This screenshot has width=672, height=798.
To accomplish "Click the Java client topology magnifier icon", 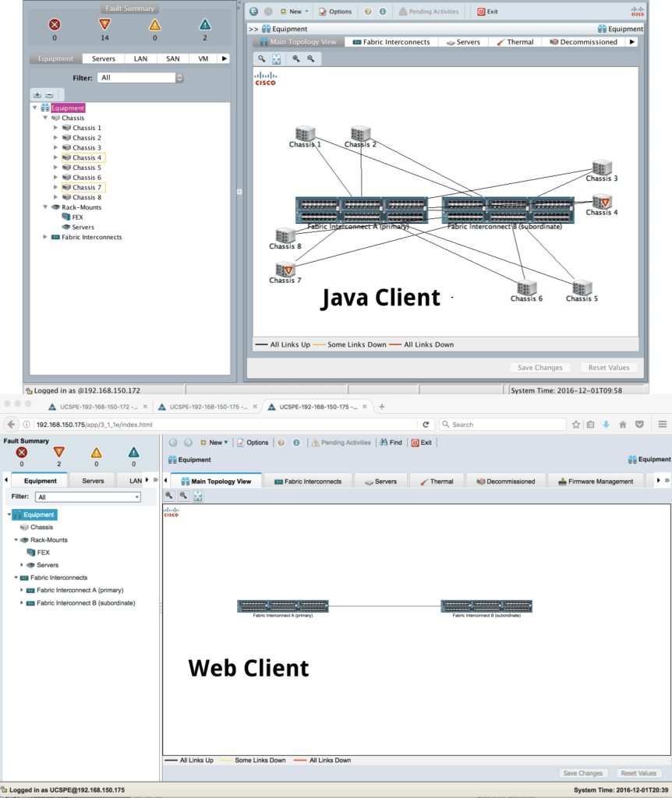I will pyautogui.click(x=262, y=59).
